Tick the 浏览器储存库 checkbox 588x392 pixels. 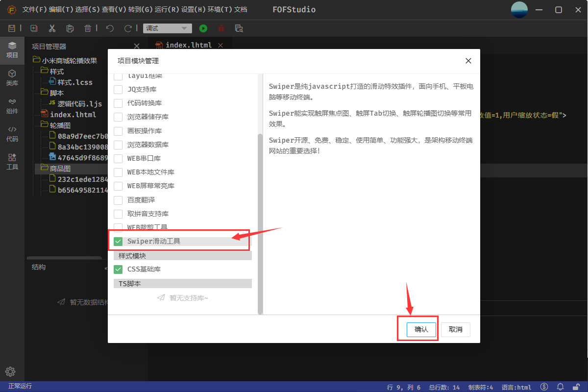pyautogui.click(x=118, y=117)
